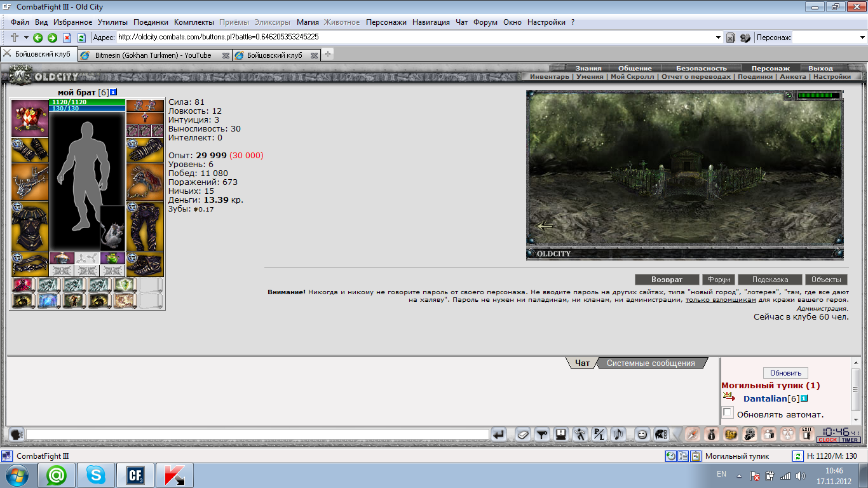Screen dimensions: 868x488
Task: Click the green health bar 1120/1120
Action: pyautogui.click(x=87, y=102)
